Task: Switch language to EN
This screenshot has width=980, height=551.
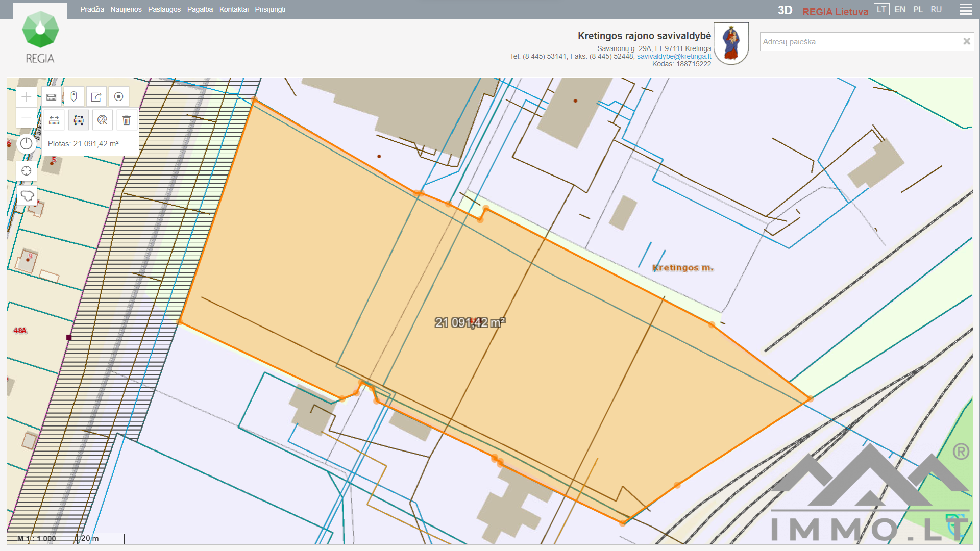Action: pos(900,9)
